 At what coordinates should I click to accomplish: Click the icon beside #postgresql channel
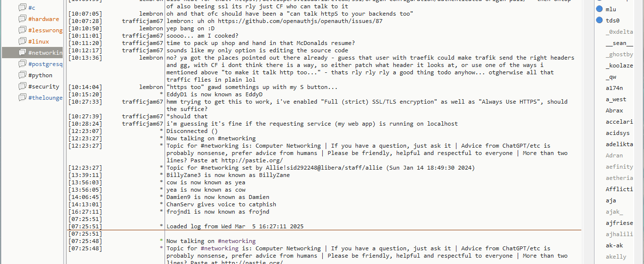[22, 64]
